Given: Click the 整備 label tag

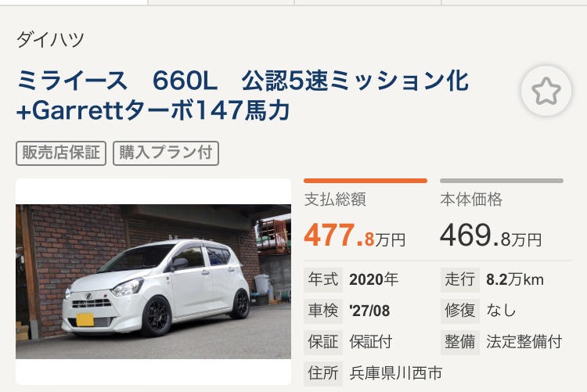Looking at the screenshot, I should (460, 342).
